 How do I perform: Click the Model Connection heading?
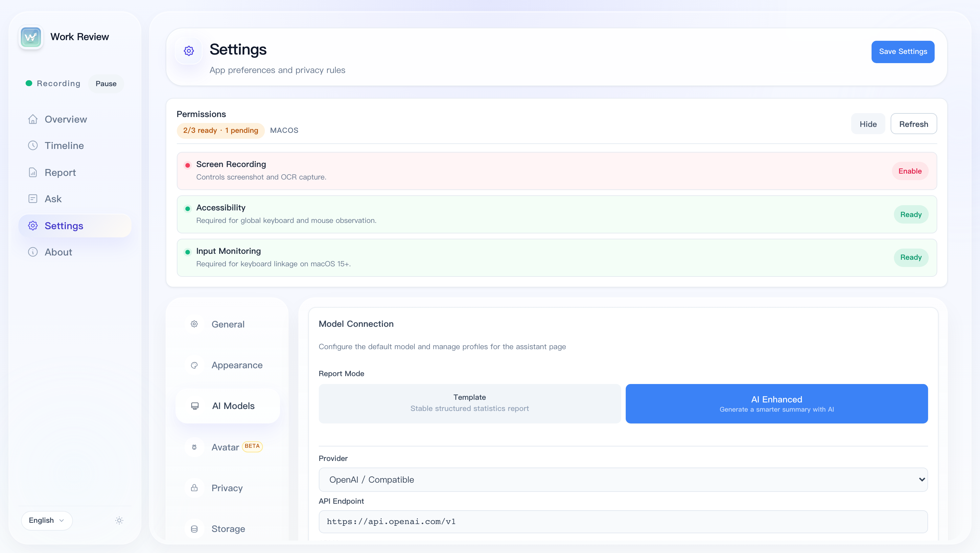coord(356,324)
